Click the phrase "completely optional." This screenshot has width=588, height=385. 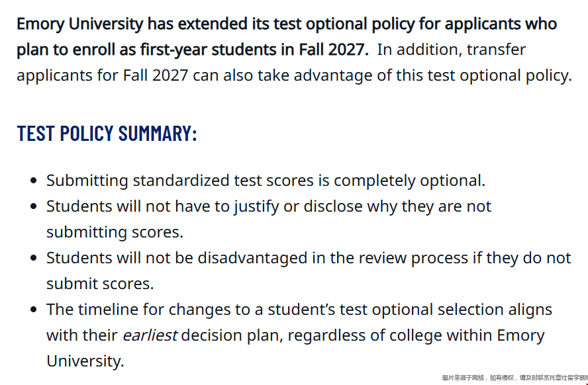[x=409, y=181]
